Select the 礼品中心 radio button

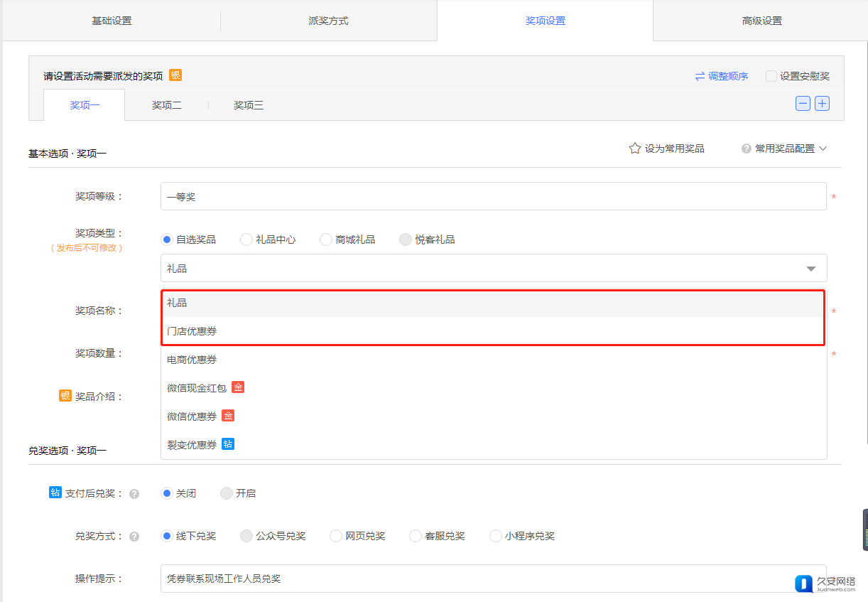pos(246,240)
